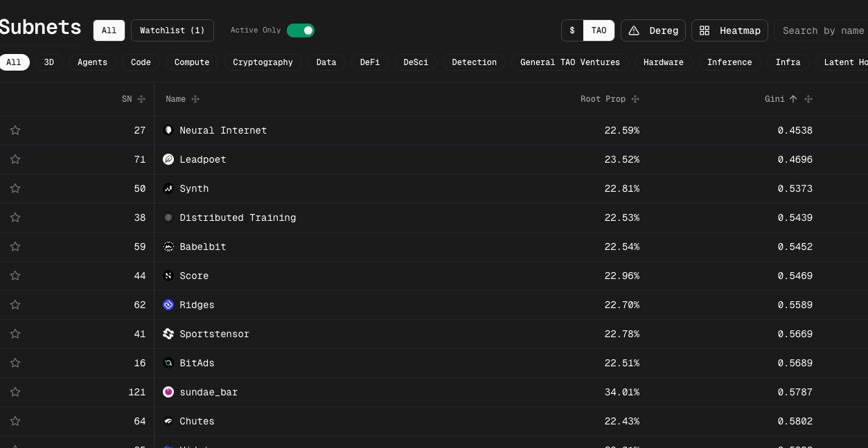Click the sundae_bar pink logo icon

click(x=168, y=392)
